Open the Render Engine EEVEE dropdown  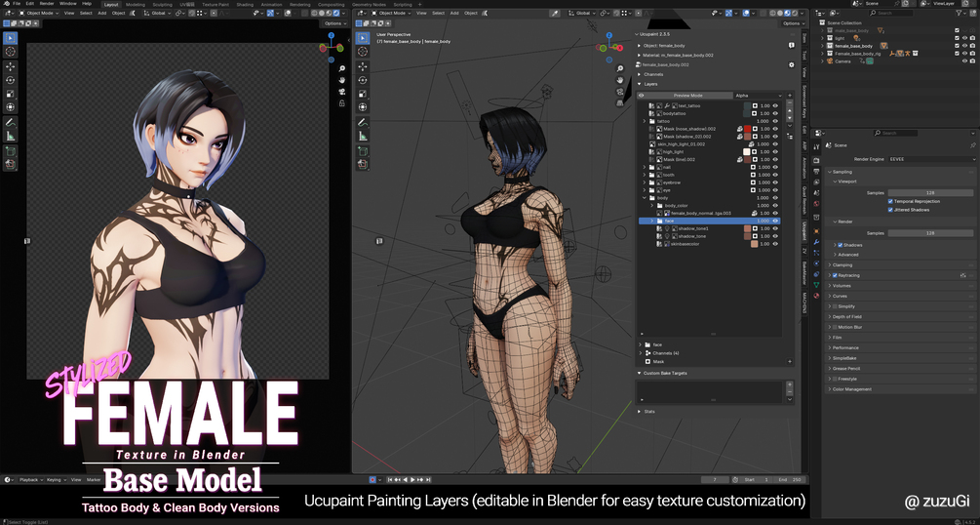point(931,159)
